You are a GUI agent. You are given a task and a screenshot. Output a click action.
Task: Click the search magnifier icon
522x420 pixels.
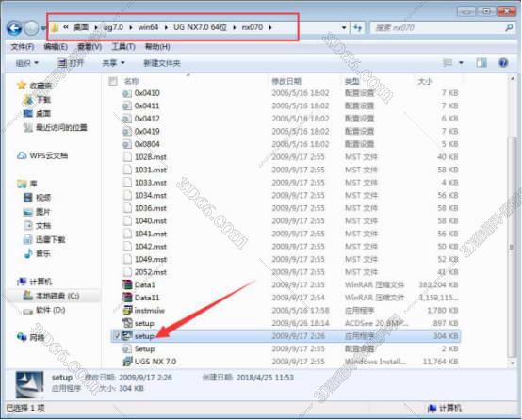[509, 28]
